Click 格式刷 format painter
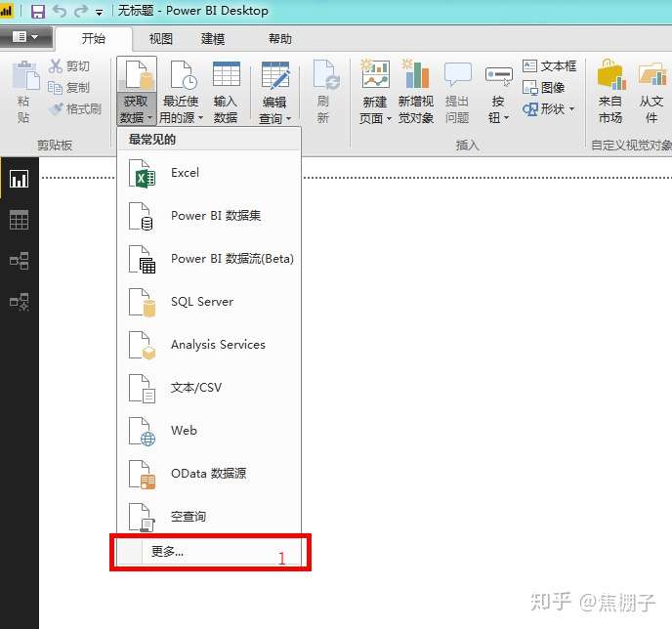 point(75,108)
